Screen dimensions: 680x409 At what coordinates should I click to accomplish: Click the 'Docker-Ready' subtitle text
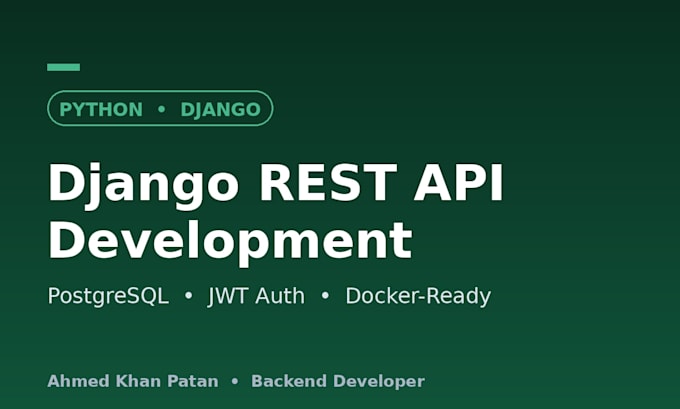(418, 296)
